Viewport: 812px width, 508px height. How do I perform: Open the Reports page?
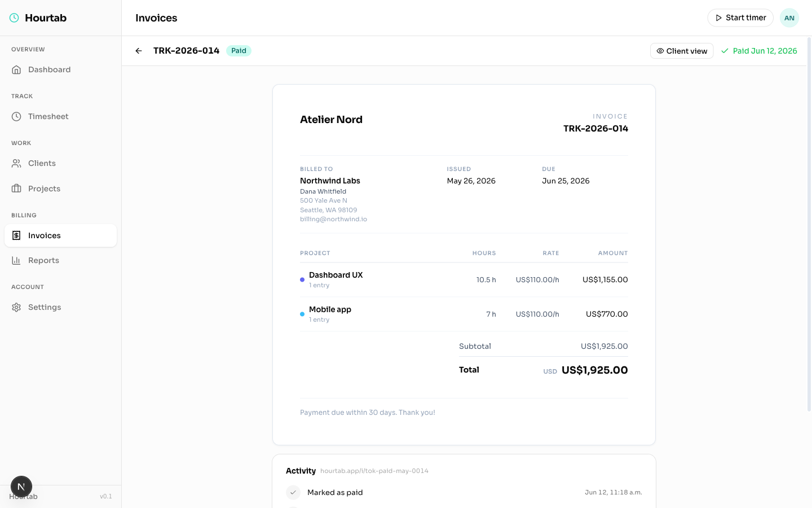(60, 260)
